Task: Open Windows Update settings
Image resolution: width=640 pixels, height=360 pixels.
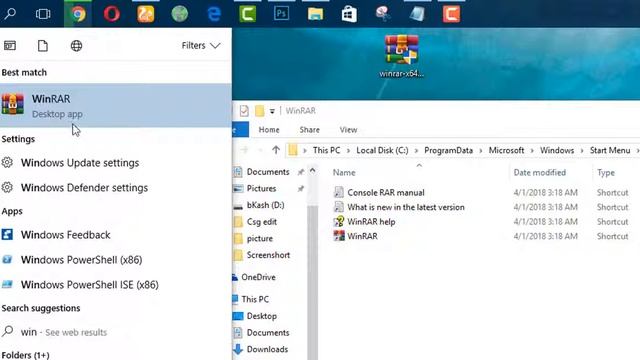Action: click(x=80, y=163)
